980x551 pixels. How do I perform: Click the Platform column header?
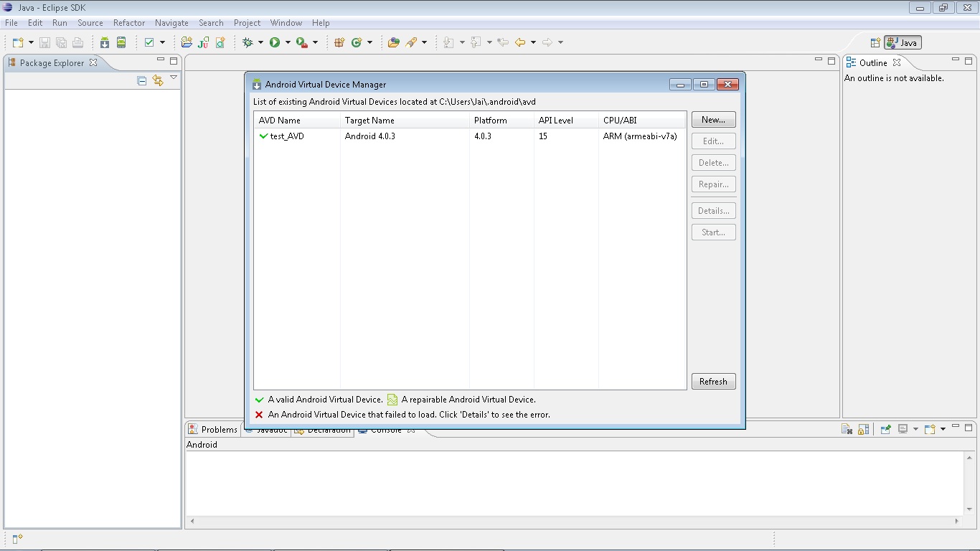[501, 121]
